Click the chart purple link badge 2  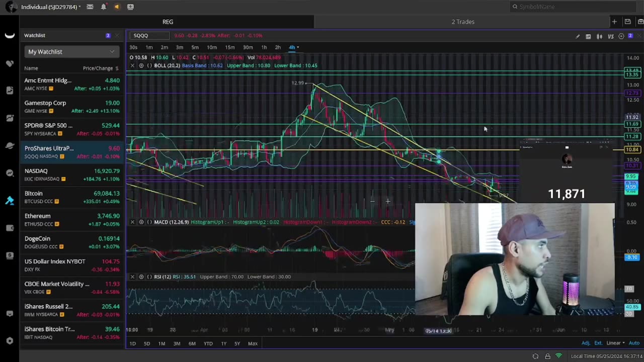(x=630, y=36)
